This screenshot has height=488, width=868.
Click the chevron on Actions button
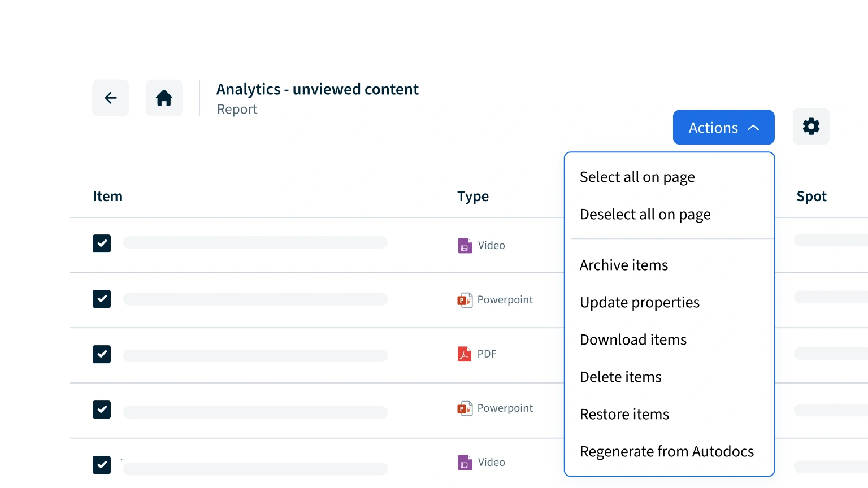(753, 128)
